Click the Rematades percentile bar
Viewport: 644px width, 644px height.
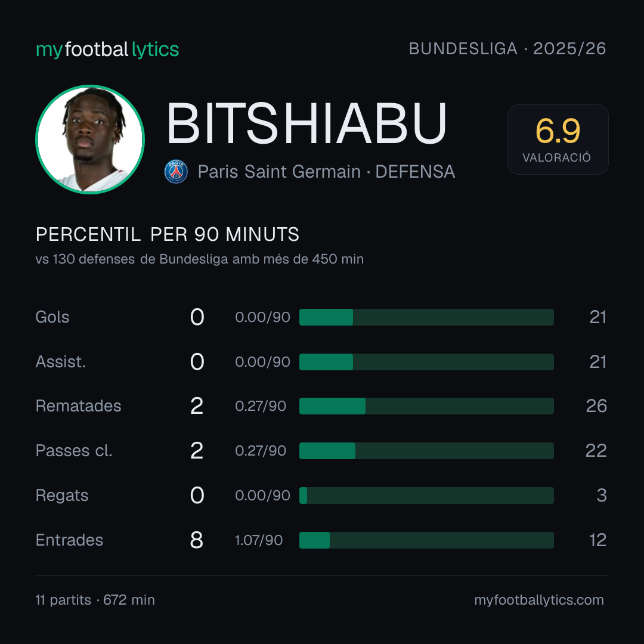426,406
